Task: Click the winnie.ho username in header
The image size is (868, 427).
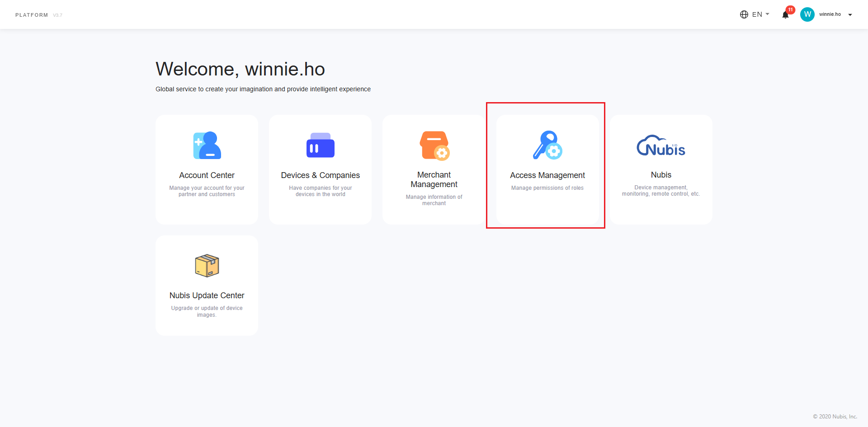Action: point(830,14)
